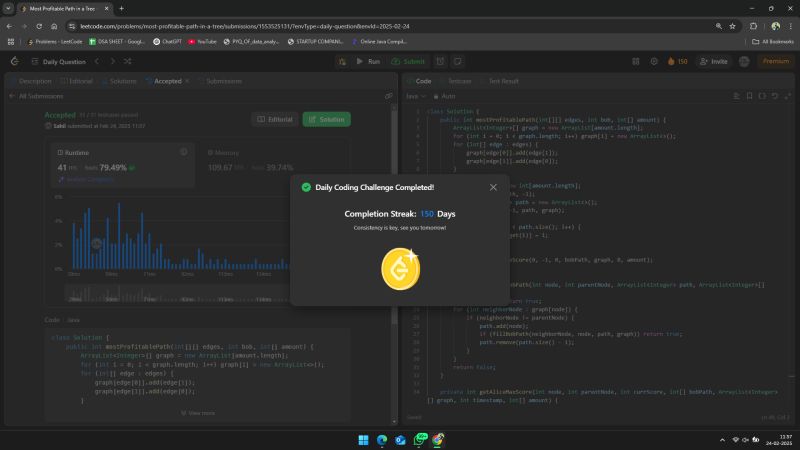Click the runtime distribution mini-chart slider
Viewport: 800px width, 450px height.
pyautogui.click(x=176, y=293)
